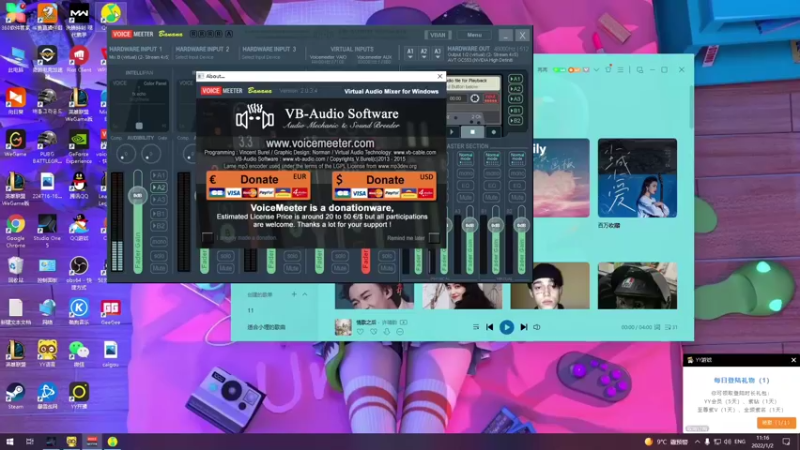Open the A2 hardware output device dropdown
This screenshot has height=450, width=800.
[x=423, y=54]
